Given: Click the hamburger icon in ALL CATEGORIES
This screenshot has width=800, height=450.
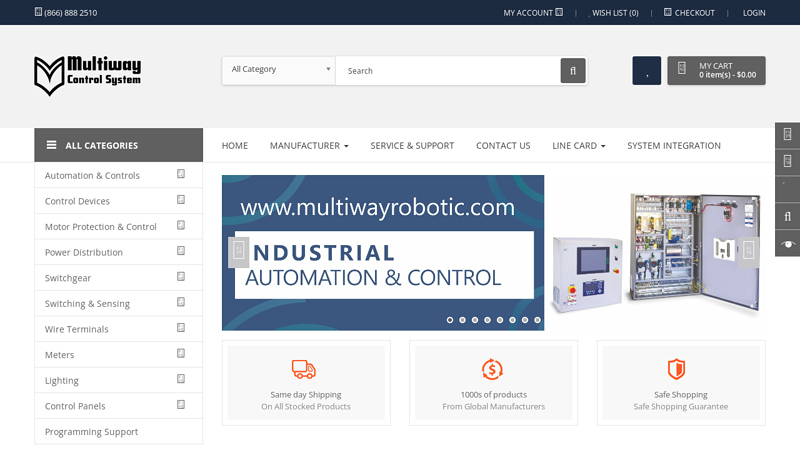Looking at the screenshot, I should [52, 145].
